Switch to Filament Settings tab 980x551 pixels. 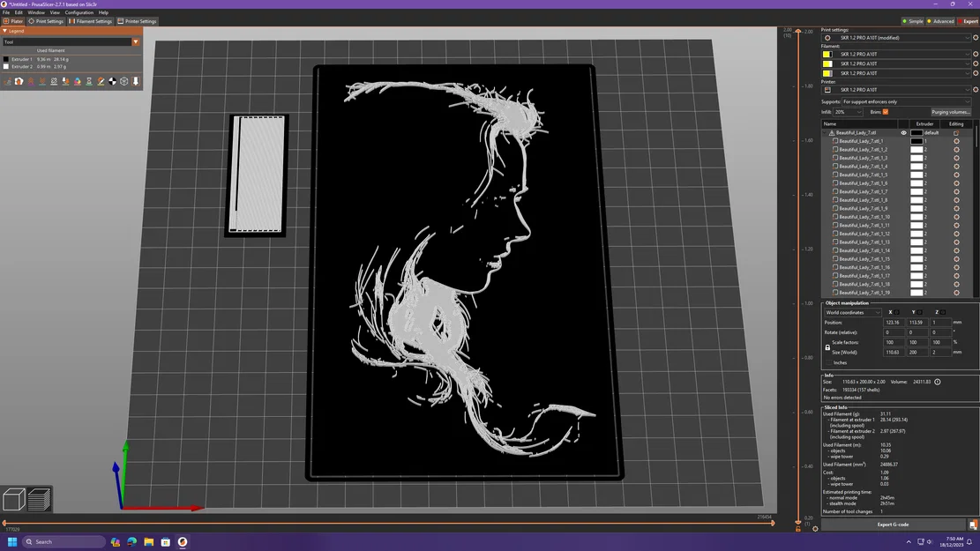[x=91, y=21]
